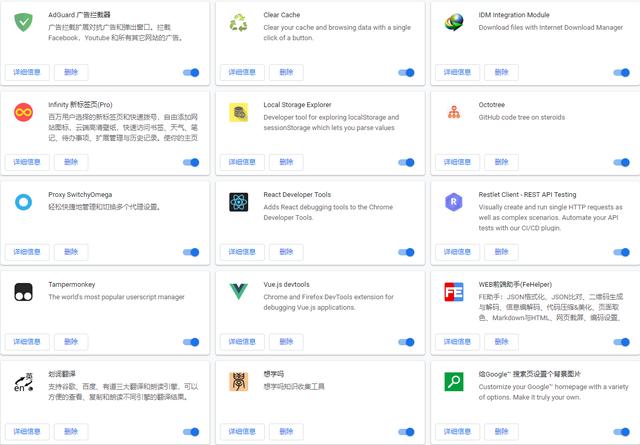
Task: Turn off the Clear Cache toggle
Action: (406, 73)
